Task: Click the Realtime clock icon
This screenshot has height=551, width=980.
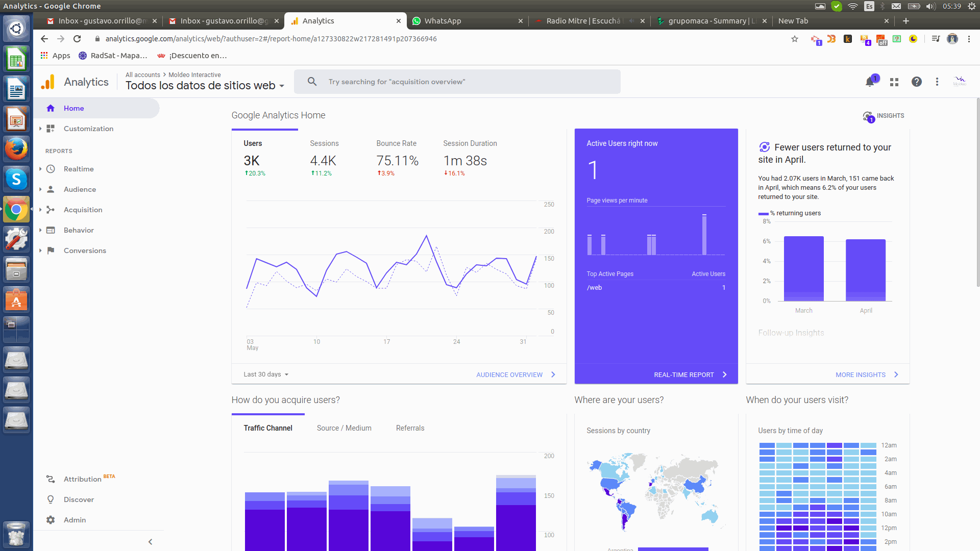Action: coord(51,169)
